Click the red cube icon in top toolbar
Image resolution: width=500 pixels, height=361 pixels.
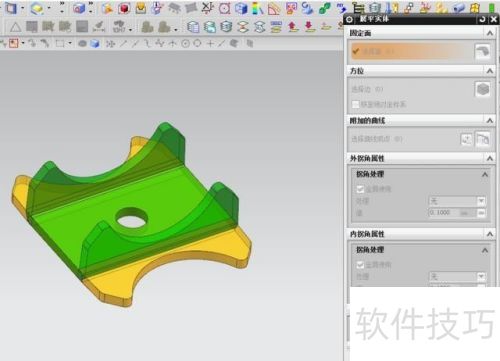pyautogui.click(x=124, y=8)
